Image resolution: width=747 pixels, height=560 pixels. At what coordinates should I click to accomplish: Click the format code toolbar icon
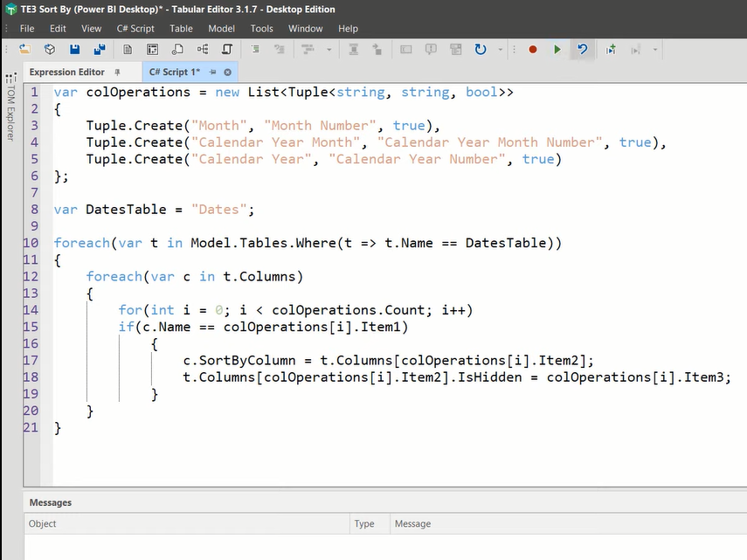pyautogui.click(x=308, y=50)
